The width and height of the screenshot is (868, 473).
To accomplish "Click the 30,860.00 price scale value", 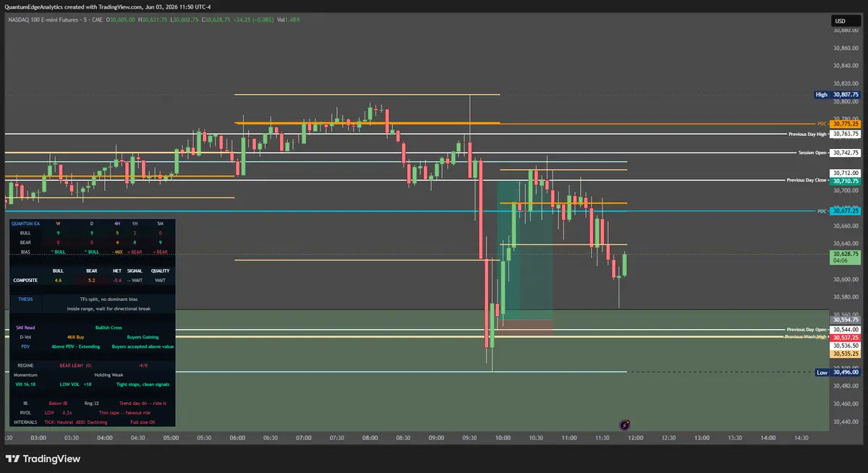I will click(845, 48).
